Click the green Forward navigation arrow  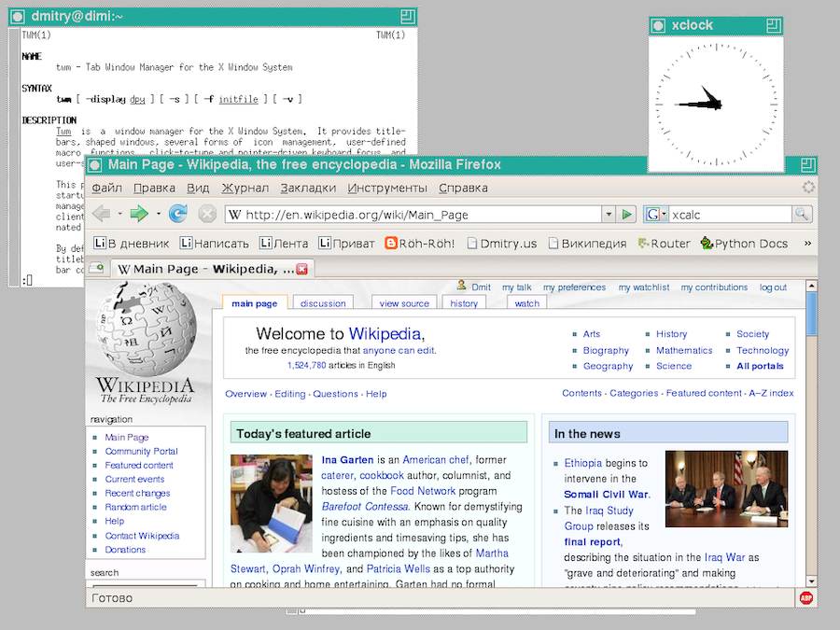click(139, 215)
